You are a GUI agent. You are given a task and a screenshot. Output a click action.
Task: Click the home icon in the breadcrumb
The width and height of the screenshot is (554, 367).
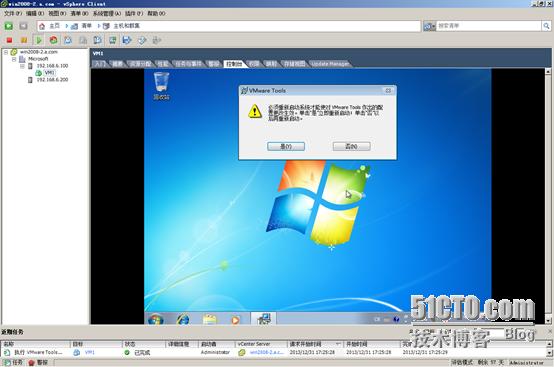42,26
